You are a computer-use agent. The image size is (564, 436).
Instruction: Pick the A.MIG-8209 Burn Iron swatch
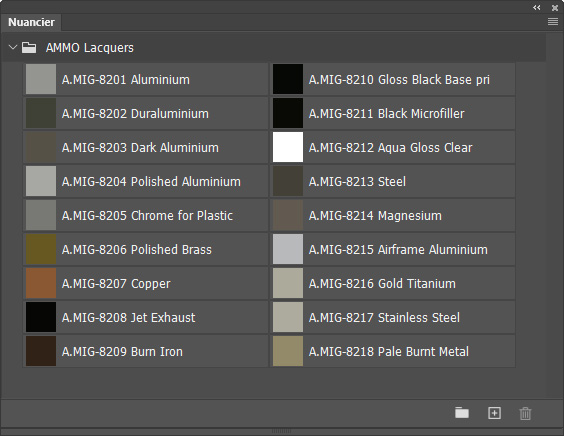(x=41, y=351)
